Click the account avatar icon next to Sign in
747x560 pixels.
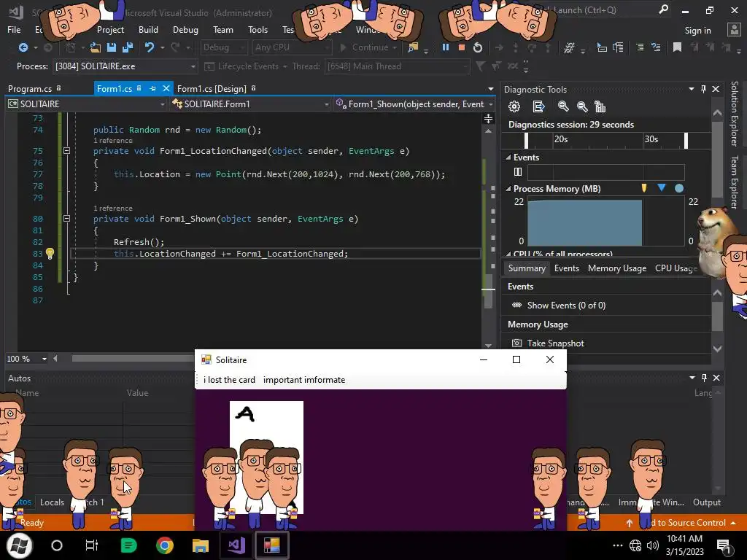[734, 30]
